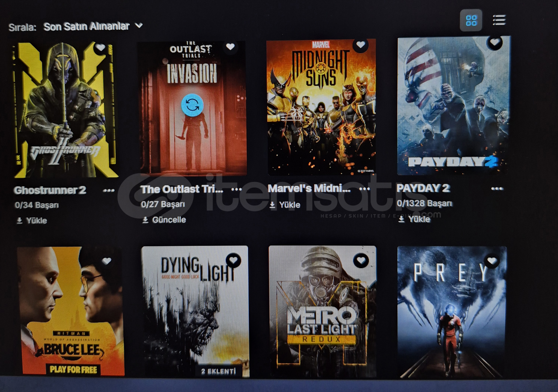Viewport: 558px width, 392px height.
Task: Toggle favorite heart on Prey
Action: pos(492,261)
